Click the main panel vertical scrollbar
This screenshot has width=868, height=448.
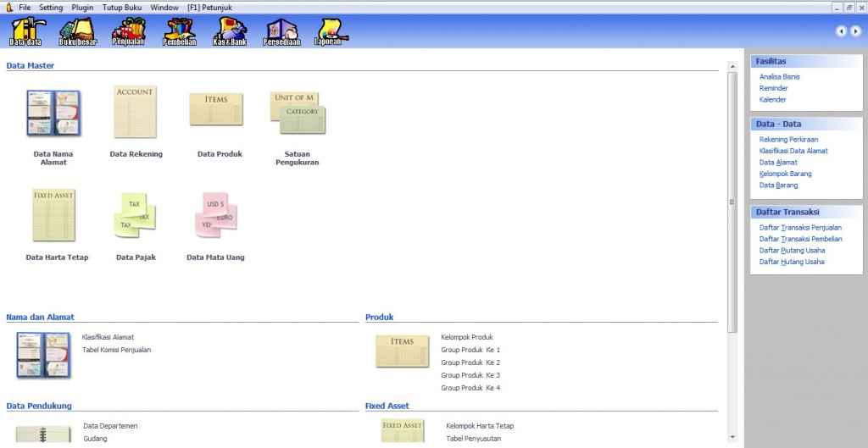tap(732, 202)
